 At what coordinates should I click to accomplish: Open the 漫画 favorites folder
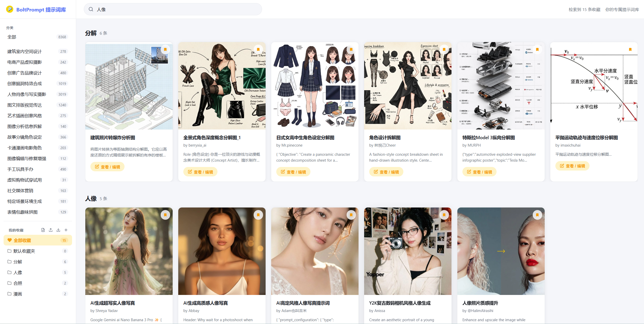(x=38, y=294)
